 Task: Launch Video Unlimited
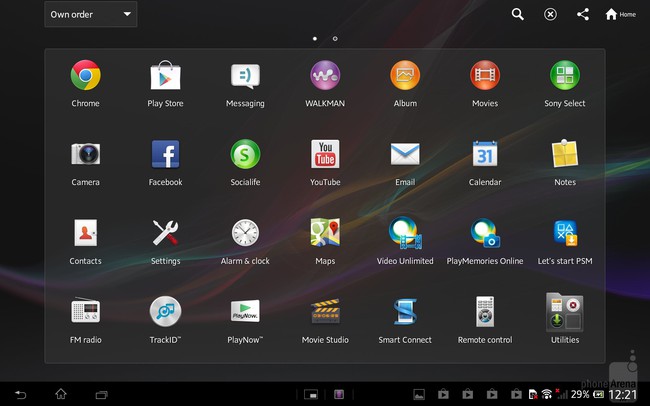click(405, 233)
